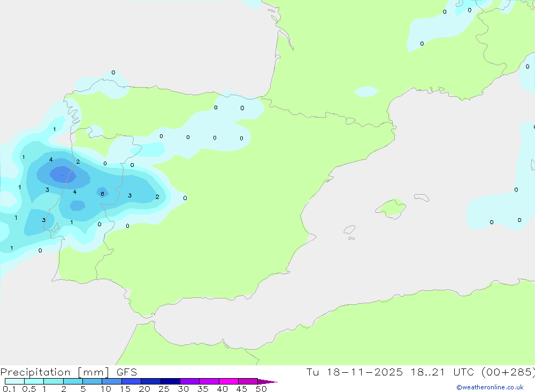Choose the 15–20 mm legend swatch

click(x=132, y=381)
